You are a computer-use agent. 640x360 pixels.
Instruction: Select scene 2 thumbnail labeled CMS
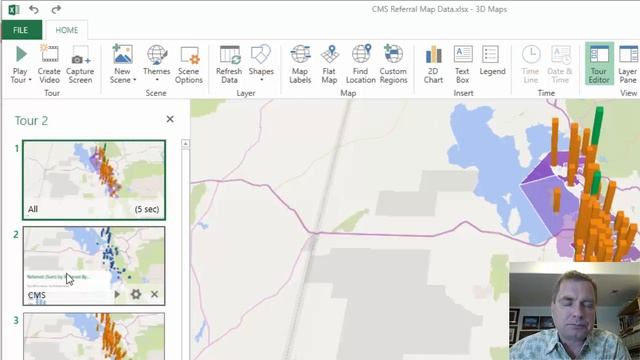tap(94, 266)
